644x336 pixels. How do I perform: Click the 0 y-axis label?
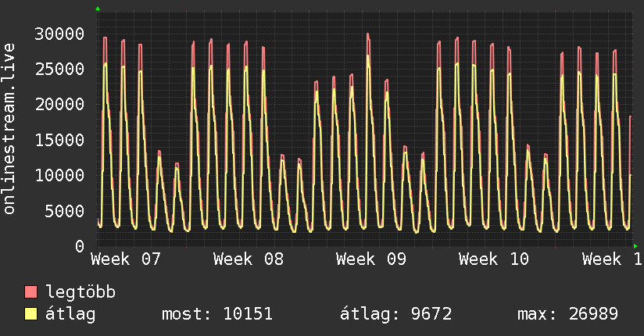pyautogui.click(x=80, y=246)
